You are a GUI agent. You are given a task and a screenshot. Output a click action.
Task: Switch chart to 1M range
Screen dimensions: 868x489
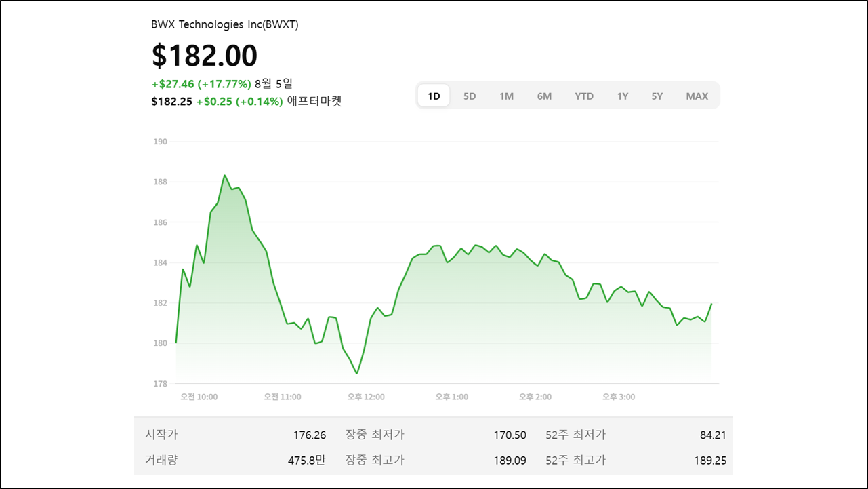(x=506, y=96)
